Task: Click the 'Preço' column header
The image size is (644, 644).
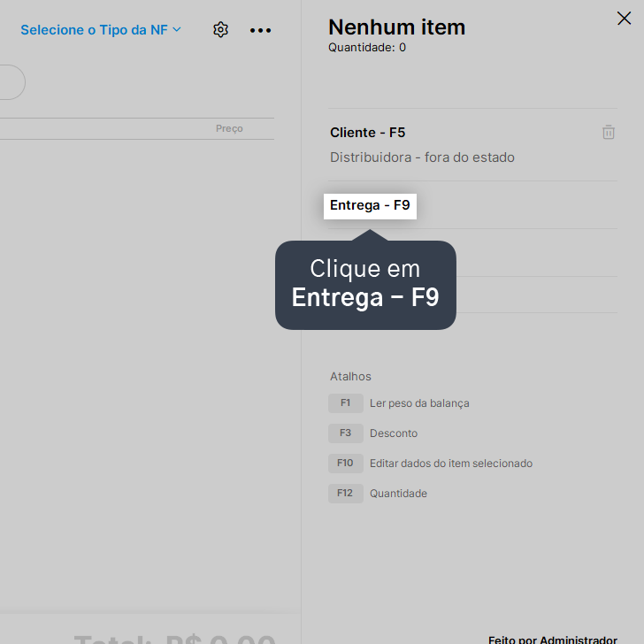Action: pyautogui.click(x=229, y=128)
